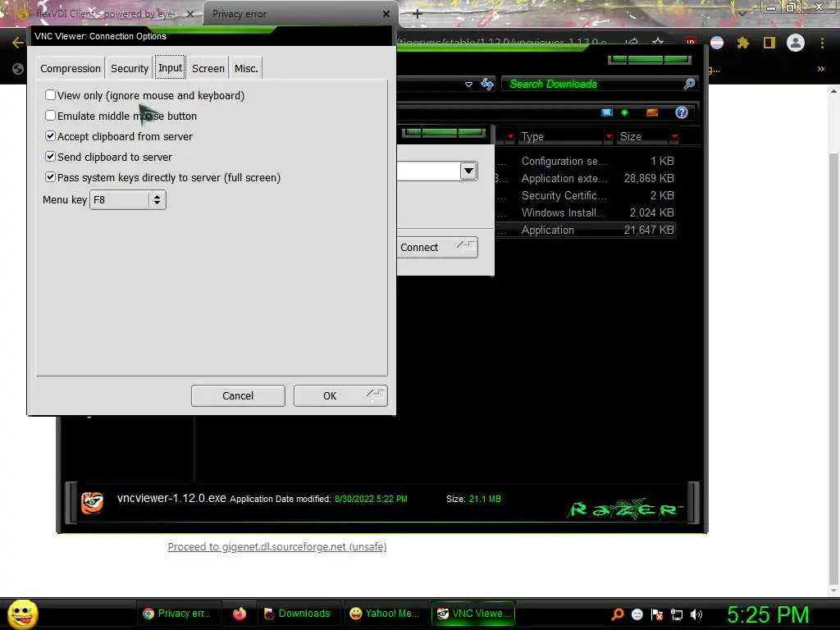Screen dimensions: 840x630
Task: Click the vncviewer-1.12.0.exe icon in details pane
Action: [92, 503]
